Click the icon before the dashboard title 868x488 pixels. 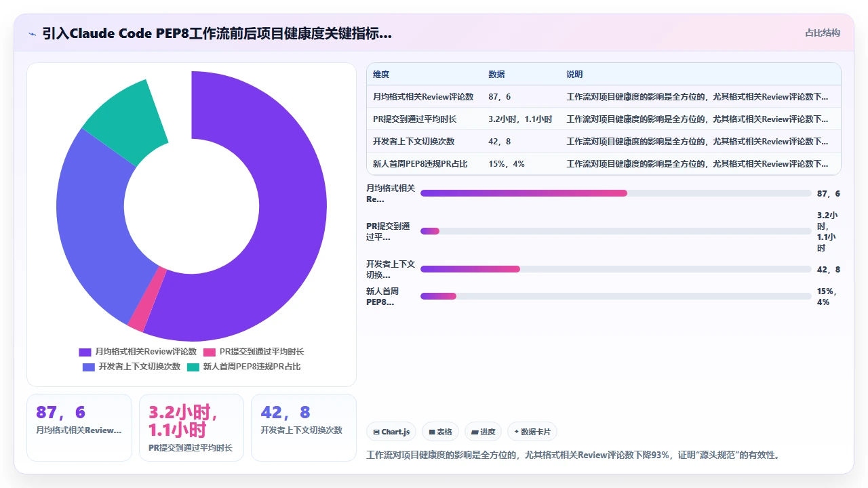point(32,34)
